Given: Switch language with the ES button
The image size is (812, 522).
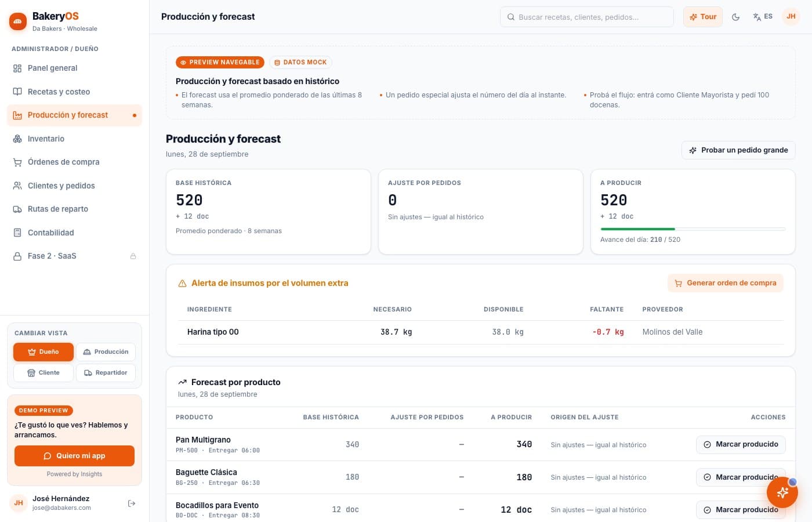Looking at the screenshot, I should [763, 17].
